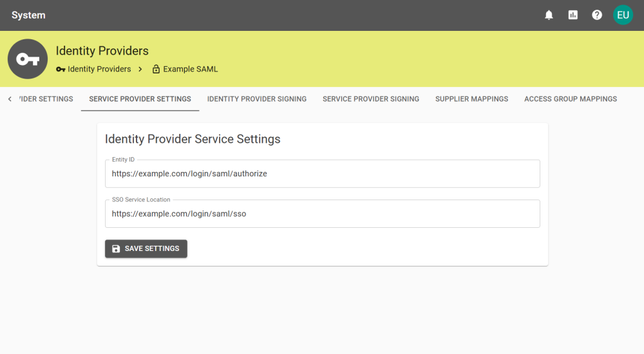Open the Service Provider Signing tab
The image size is (644, 354).
[371, 99]
